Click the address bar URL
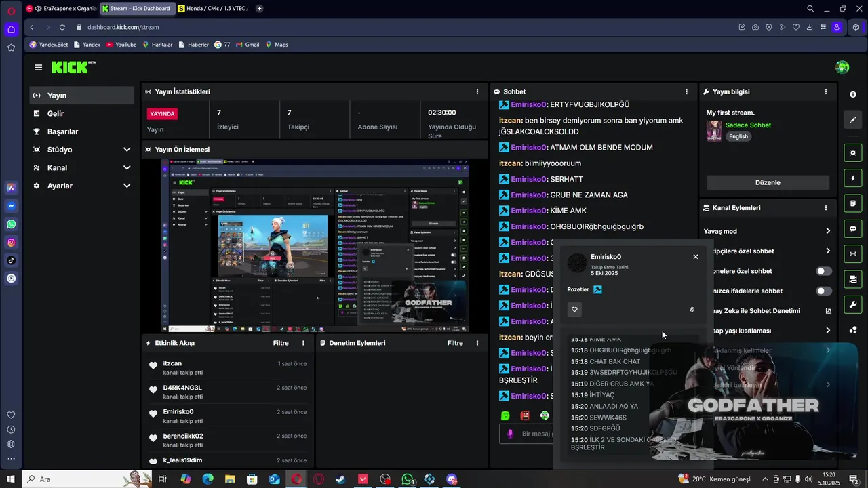This screenshot has height=488, width=868. (x=123, y=27)
